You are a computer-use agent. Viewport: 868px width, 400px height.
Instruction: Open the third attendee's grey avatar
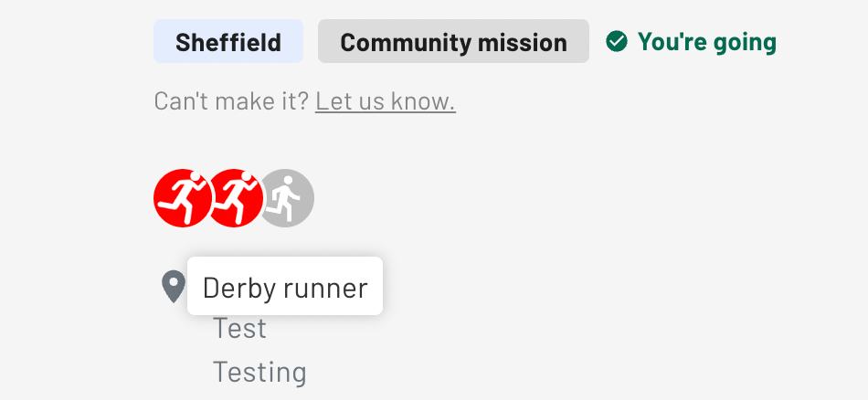(x=287, y=197)
